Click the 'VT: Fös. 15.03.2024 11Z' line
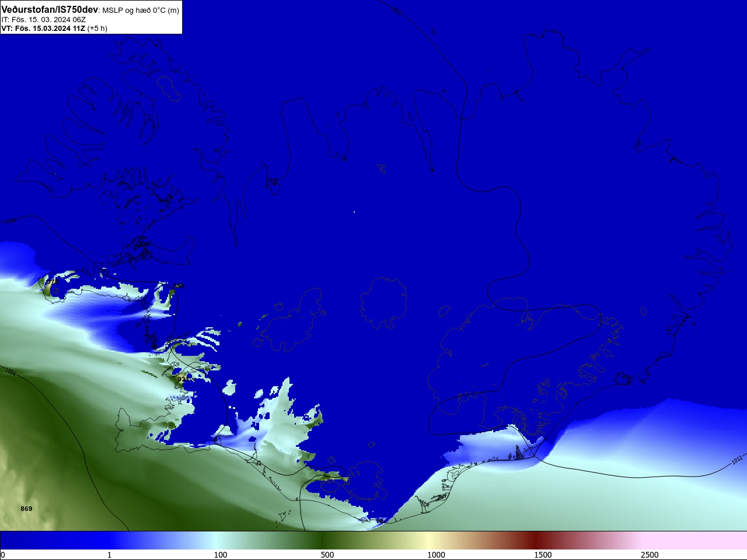The width and height of the screenshot is (747, 560). pyautogui.click(x=43, y=28)
